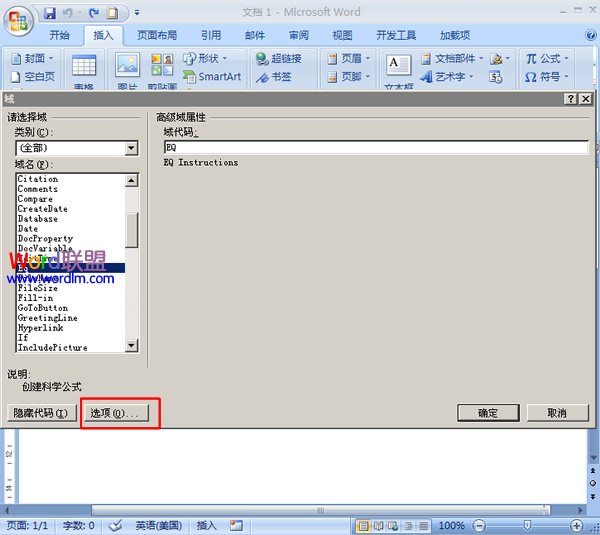The width and height of the screenshot is (600, 535).
Task: Click the proofing check icon in status bar
Action: click(115, 525)
